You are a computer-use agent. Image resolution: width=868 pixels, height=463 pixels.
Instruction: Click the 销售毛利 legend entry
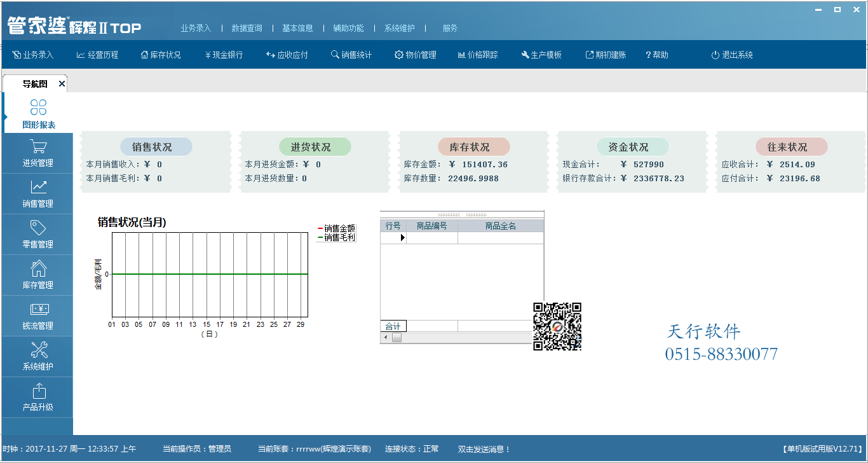336,237
